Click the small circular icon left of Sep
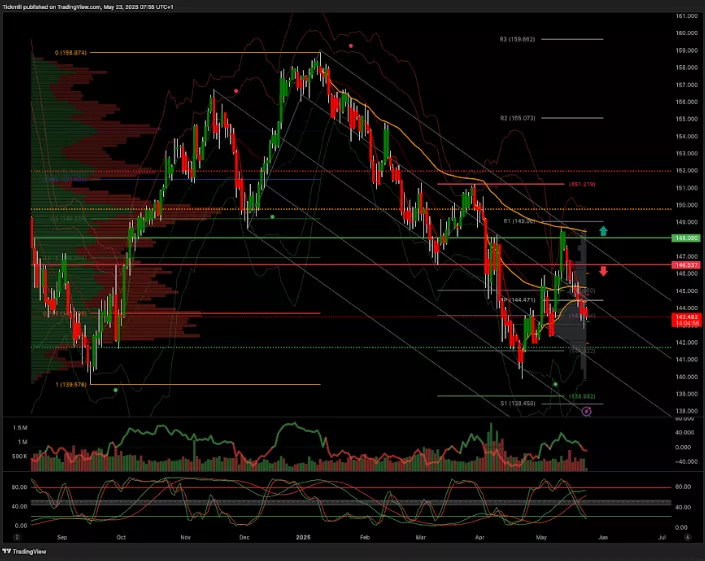This screenshot has width=705, height=561. pyautogui.click(x=18, y=537)
